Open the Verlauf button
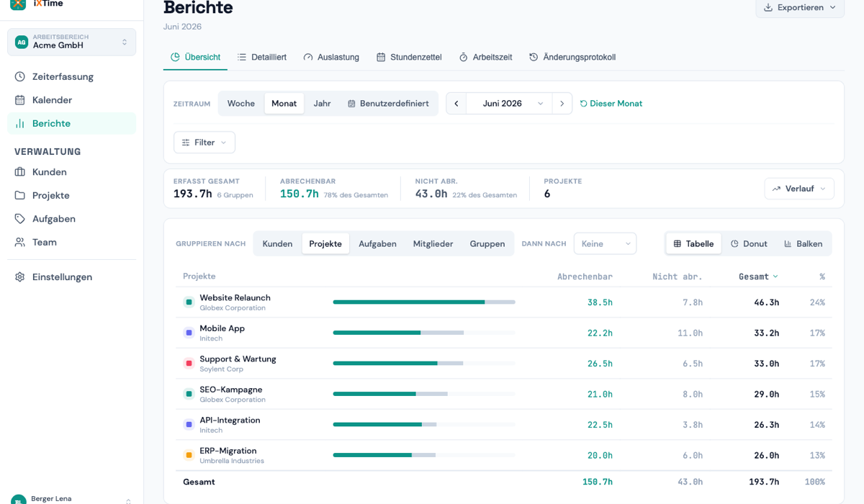 pyautogui.click(x=799, y=189)
